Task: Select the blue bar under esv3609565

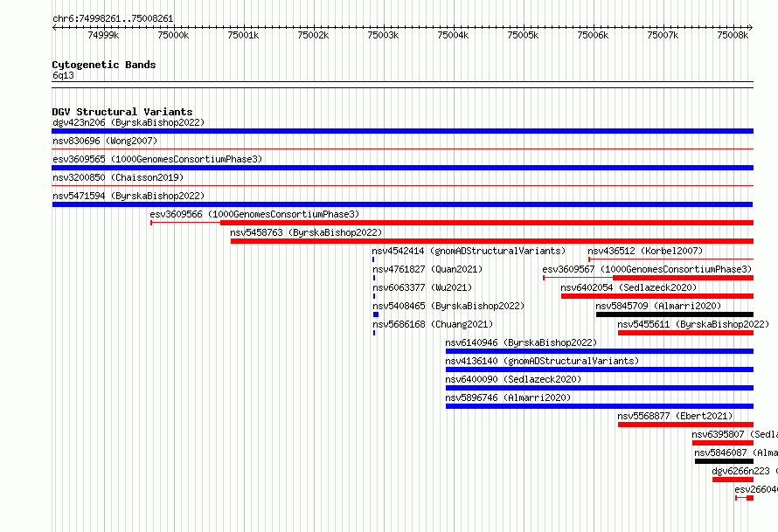Action: (402, 168)
